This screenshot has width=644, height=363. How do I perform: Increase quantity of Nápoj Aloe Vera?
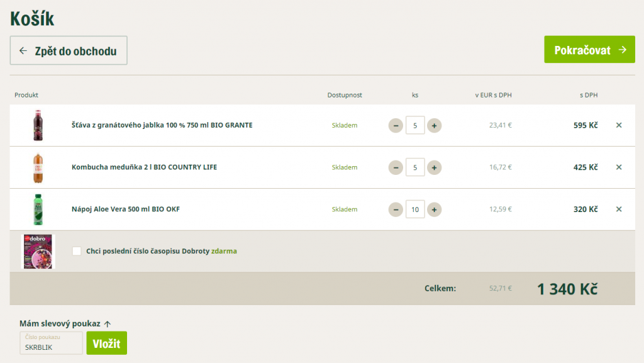[434, 209]
